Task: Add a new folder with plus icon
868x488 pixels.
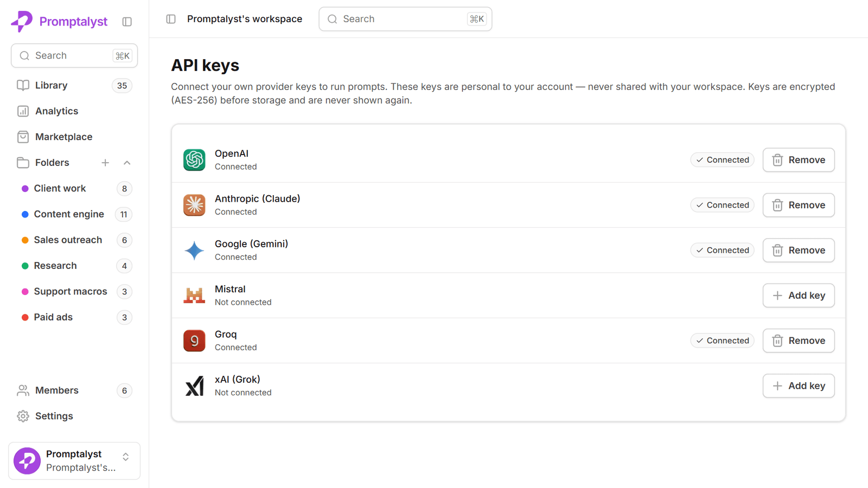Action: pyautogui.click(x=105, y=163)
